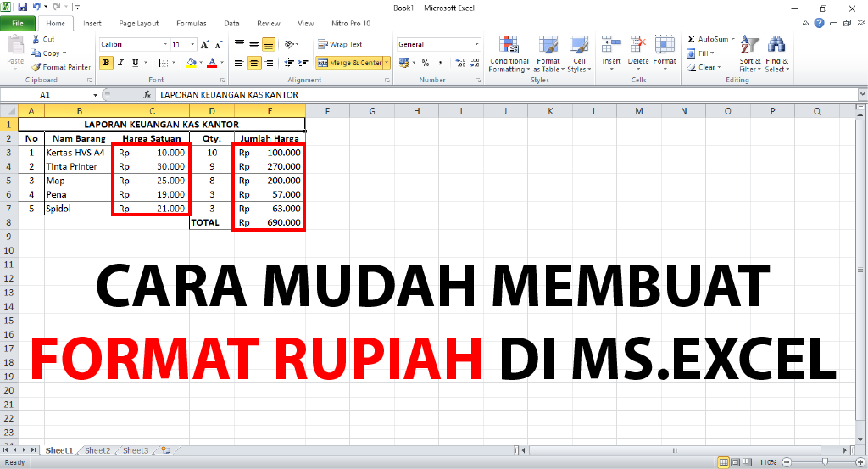868x469 pixels.
Task: Click the Cut scissors icon
Action: pyautogui.click(x=36, y=39)
